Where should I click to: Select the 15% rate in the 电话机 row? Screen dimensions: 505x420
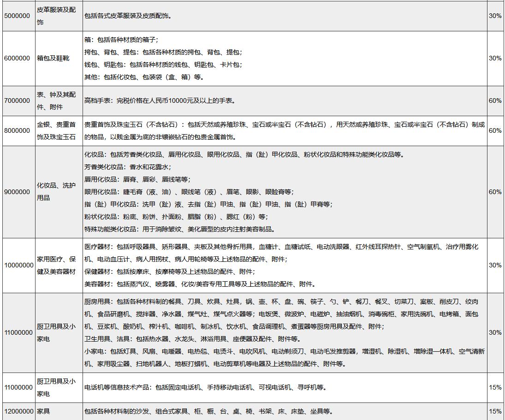click(x=495, y=387)
